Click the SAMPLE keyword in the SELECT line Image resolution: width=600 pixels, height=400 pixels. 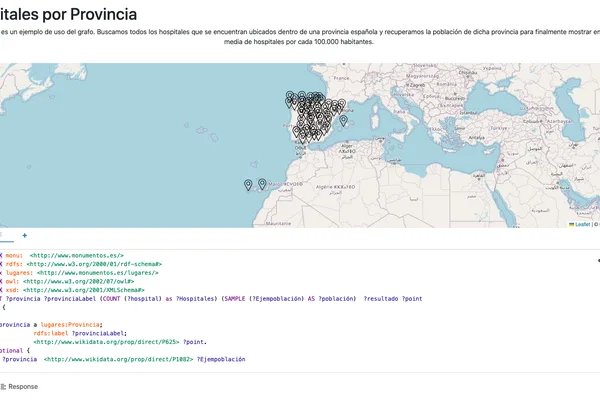tap(235, 299)
